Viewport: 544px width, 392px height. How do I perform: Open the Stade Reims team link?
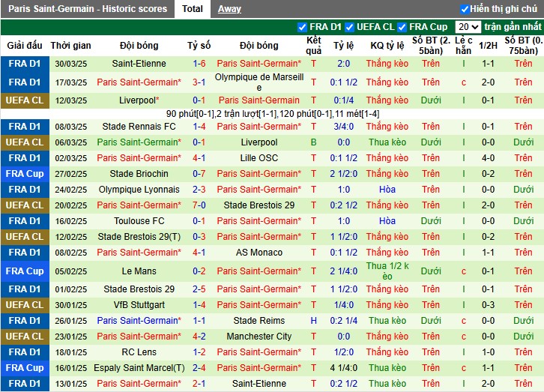tap(259, 321)
